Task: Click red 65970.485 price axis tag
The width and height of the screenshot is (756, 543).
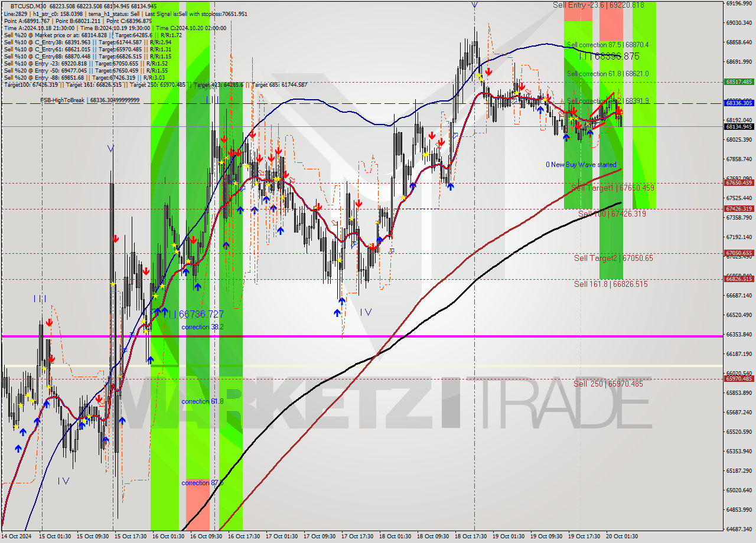Action: tap(739, 379)
